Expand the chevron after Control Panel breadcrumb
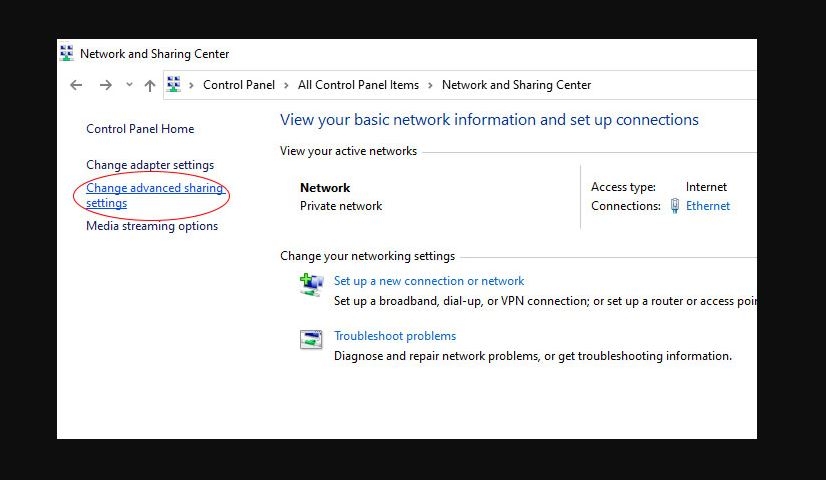 coord(285,85)
